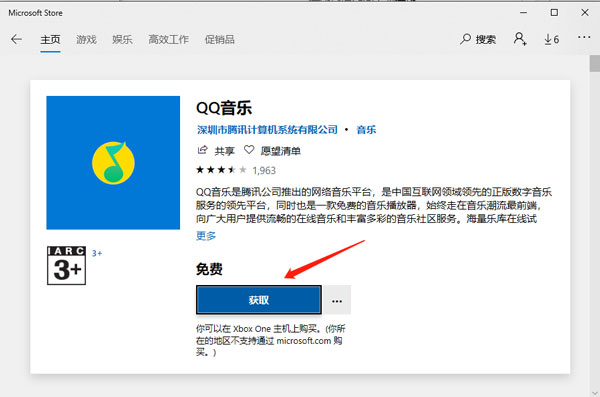Click the 搜索 search button
The width and height of the screenshot is (600, 397).
click(478, 39)
